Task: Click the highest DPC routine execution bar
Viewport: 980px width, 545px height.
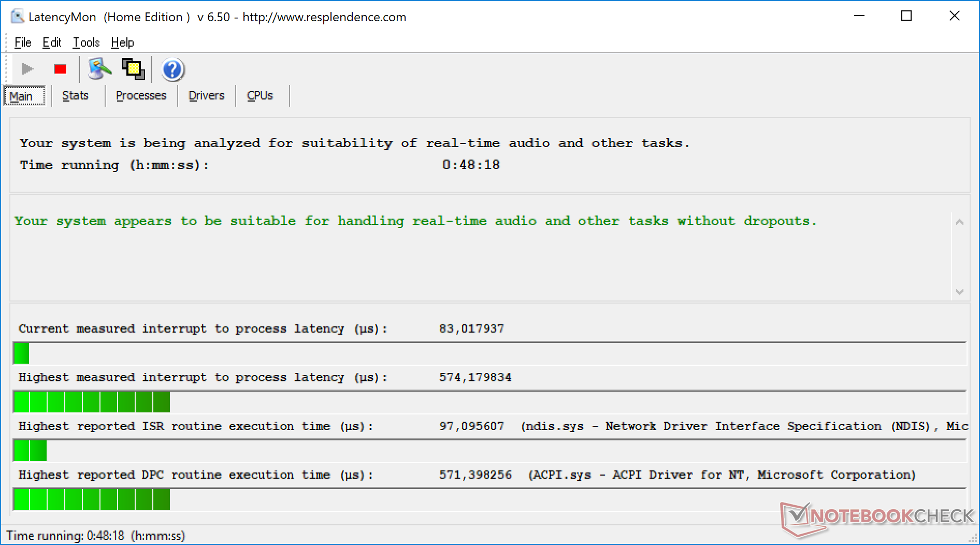Action: [489, 499]
